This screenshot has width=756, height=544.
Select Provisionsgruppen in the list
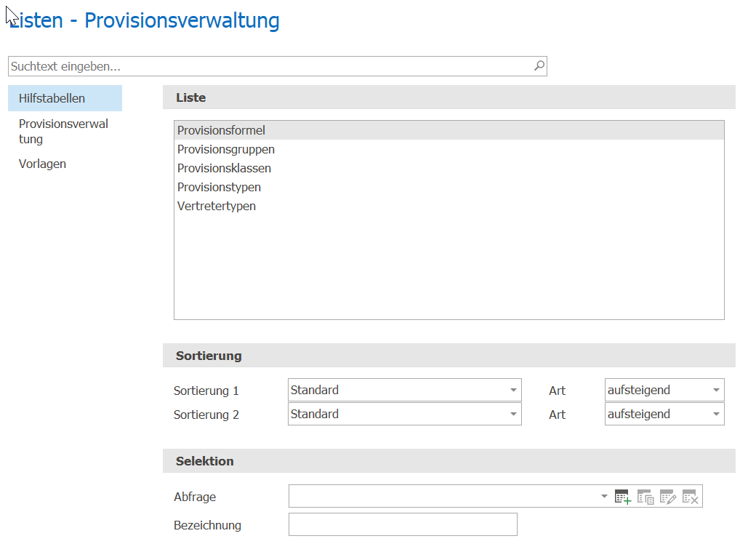(x=449, y=150)
